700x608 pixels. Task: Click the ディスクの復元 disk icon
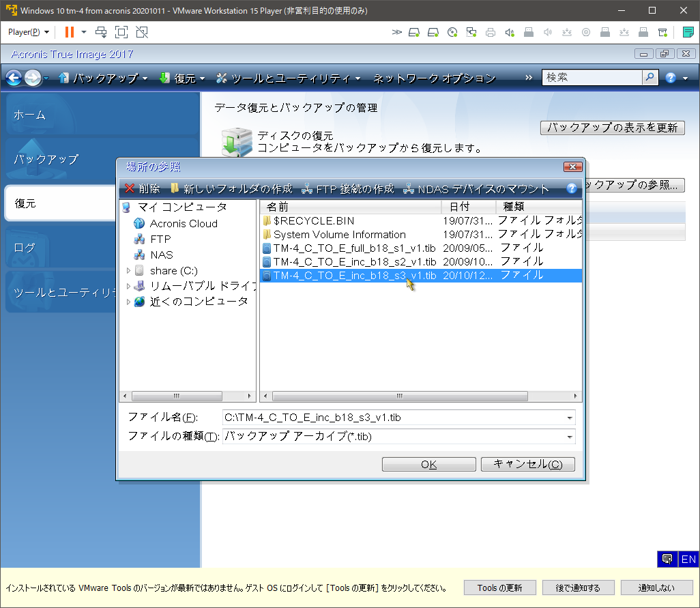point(237,142)
